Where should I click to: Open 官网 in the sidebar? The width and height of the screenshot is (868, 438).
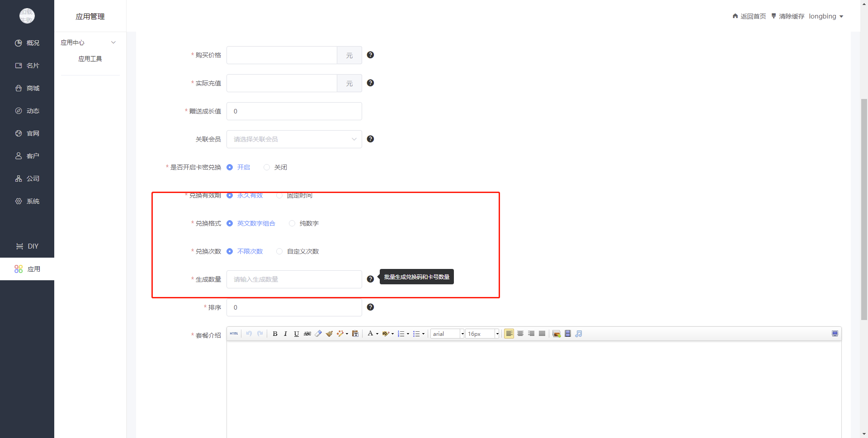coord(27,133)
